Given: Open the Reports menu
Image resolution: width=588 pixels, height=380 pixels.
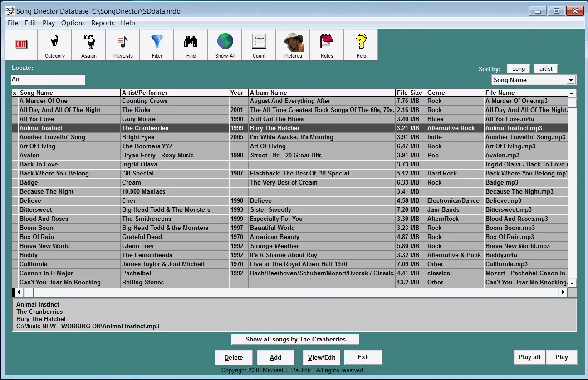Looking at the screenshot, I should pyautogui.click(x=103, y=23).
